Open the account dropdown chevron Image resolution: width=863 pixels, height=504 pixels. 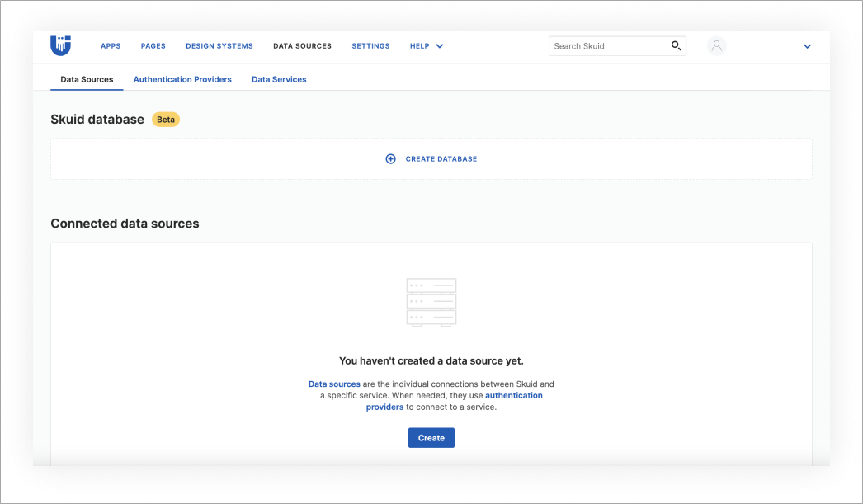(x=807, y=46)
